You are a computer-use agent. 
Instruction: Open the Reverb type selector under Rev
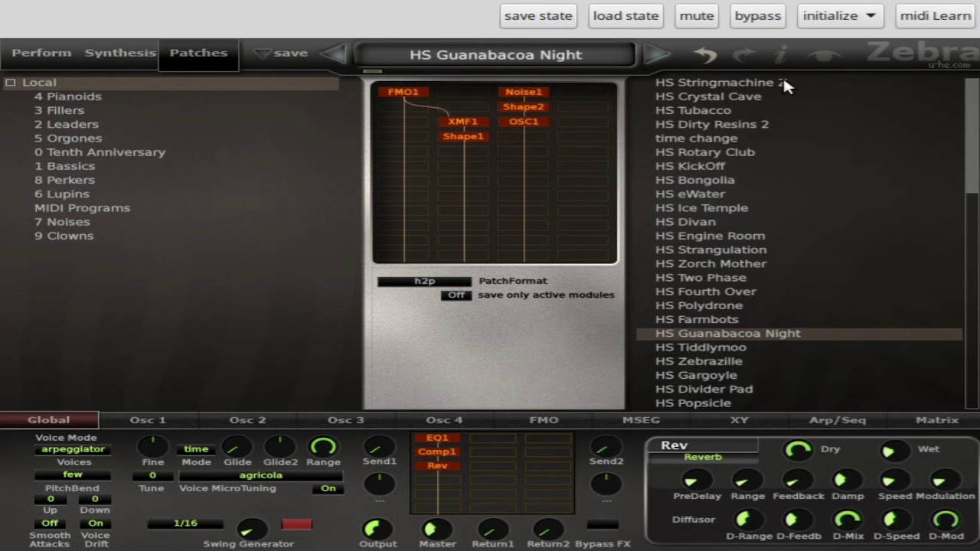703,457
